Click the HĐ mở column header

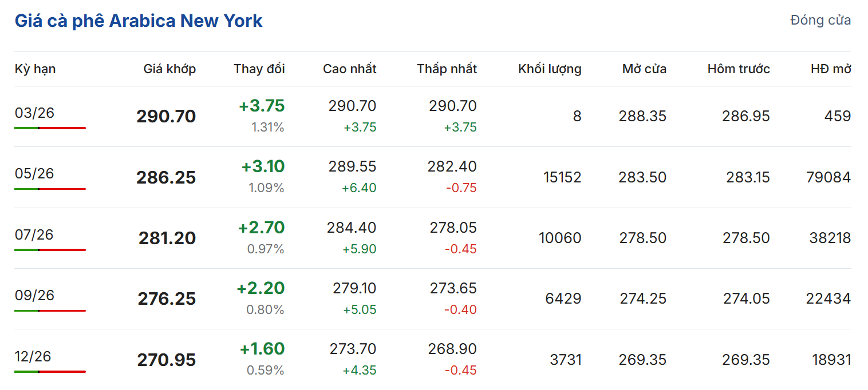pyautogui.click(x=830, y=69)
